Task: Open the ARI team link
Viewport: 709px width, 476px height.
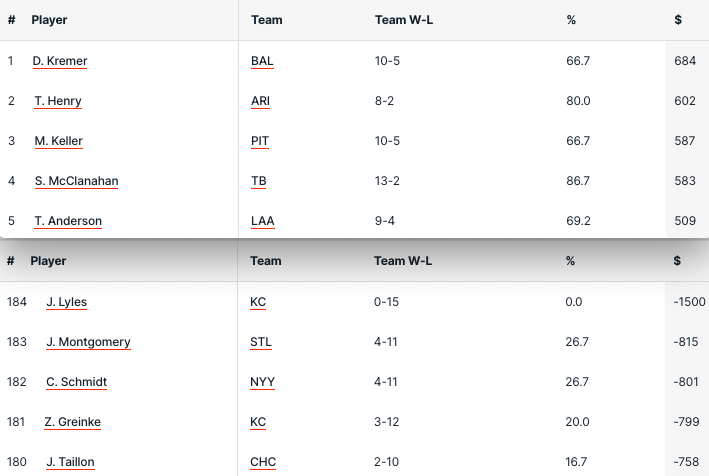Action: tap(260, 101)
